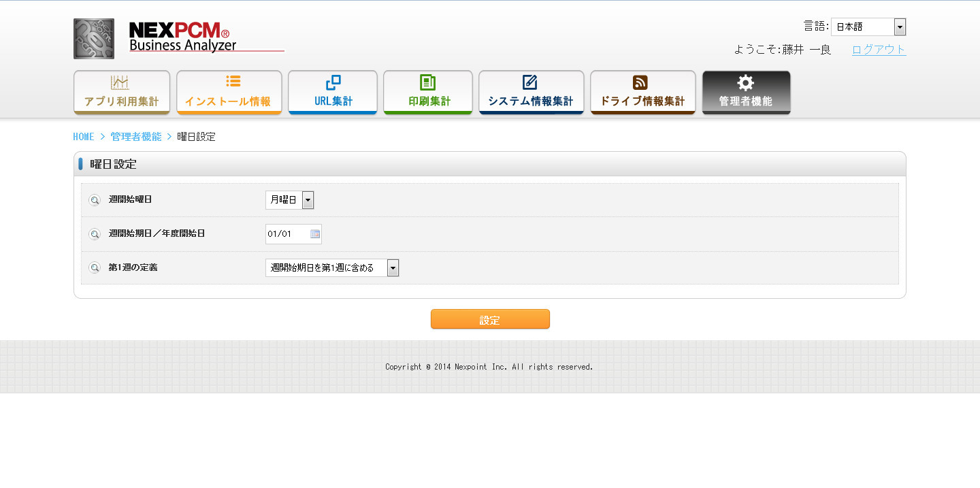The height and width of the screenshot is (488, 980).
Task: Click the 設定 orange button
Action: (490, 319)
